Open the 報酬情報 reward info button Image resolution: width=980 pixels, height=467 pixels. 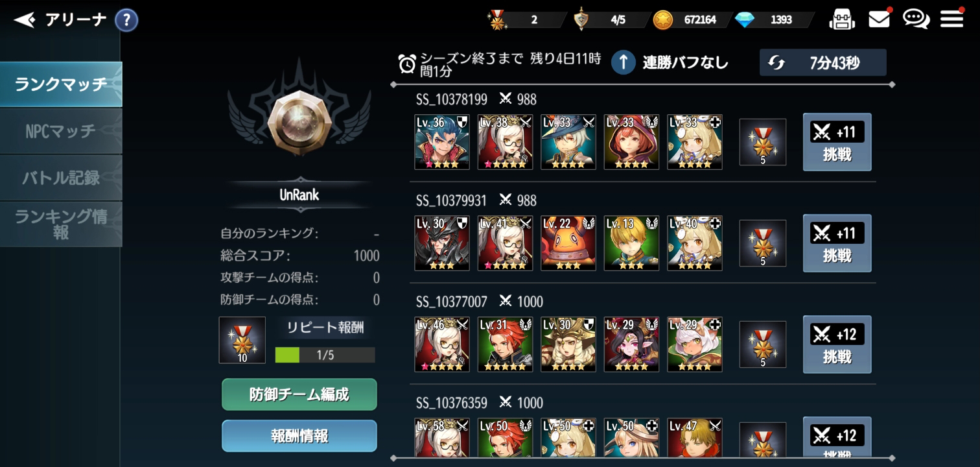pyautogui.click(x=299, y=436)
